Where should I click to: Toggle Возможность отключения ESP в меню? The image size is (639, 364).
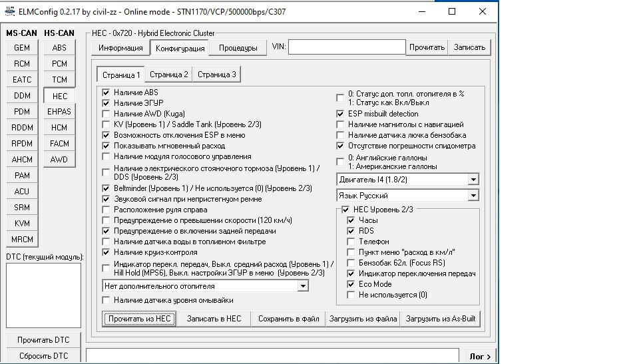[106, 135]
